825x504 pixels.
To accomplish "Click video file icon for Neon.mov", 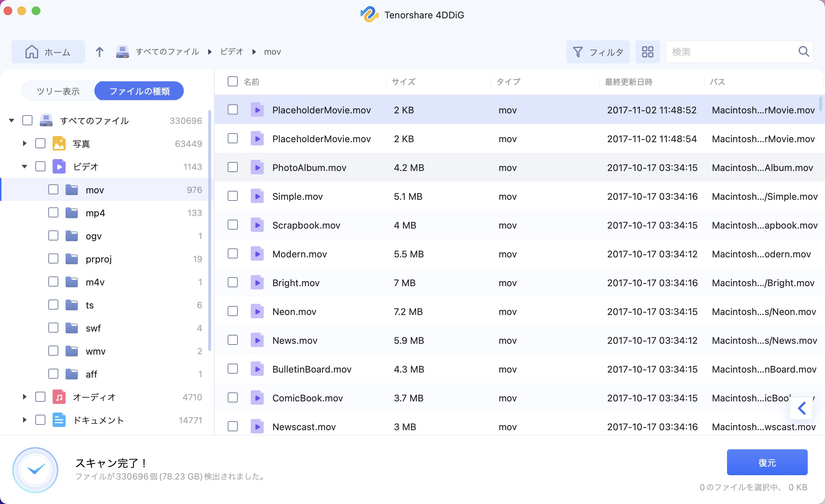I will point(257,311).
